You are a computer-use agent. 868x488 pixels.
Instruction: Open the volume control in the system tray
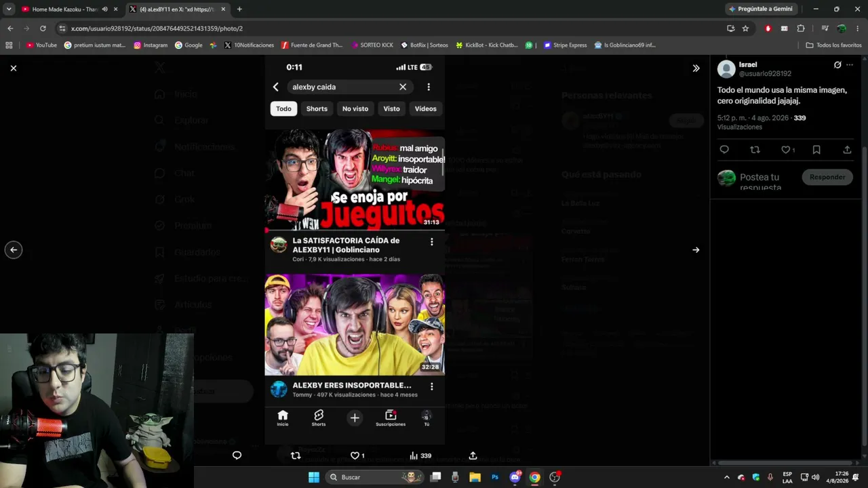tap(816, 477)
